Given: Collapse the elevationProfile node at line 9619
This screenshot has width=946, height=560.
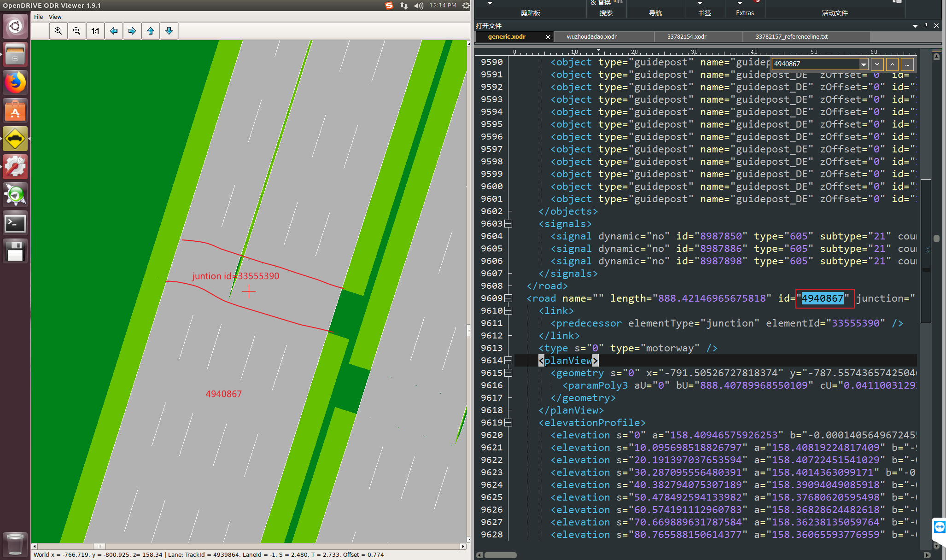Looking at the screenshot, I should click(508, 423).
